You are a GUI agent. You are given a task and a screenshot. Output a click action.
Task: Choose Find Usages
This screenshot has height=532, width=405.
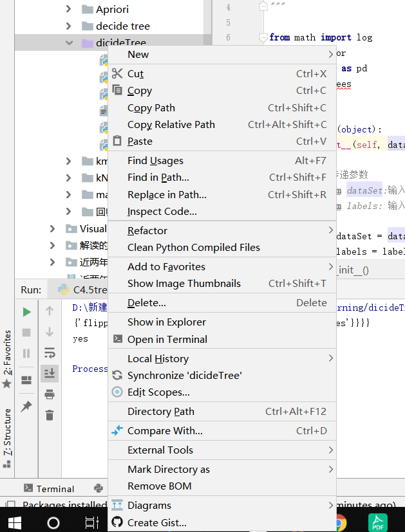coord(222,160)
